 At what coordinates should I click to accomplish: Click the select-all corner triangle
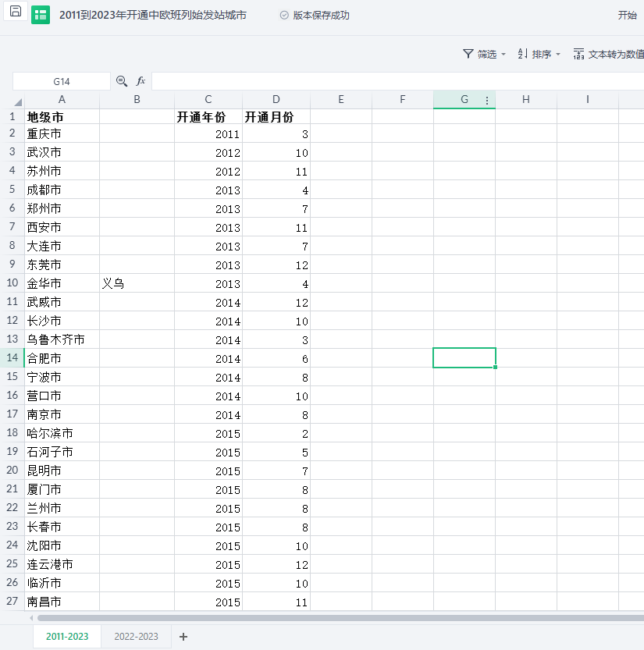(18, 102)
